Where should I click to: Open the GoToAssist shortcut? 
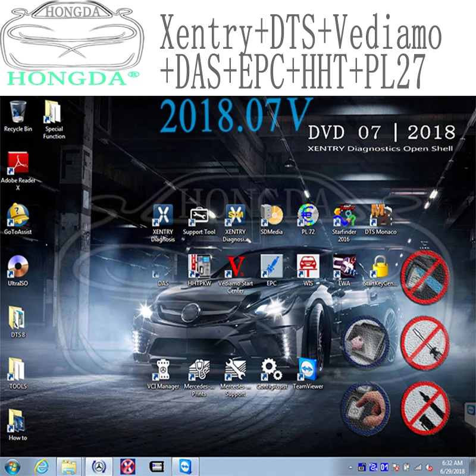(x=18, y=219)
